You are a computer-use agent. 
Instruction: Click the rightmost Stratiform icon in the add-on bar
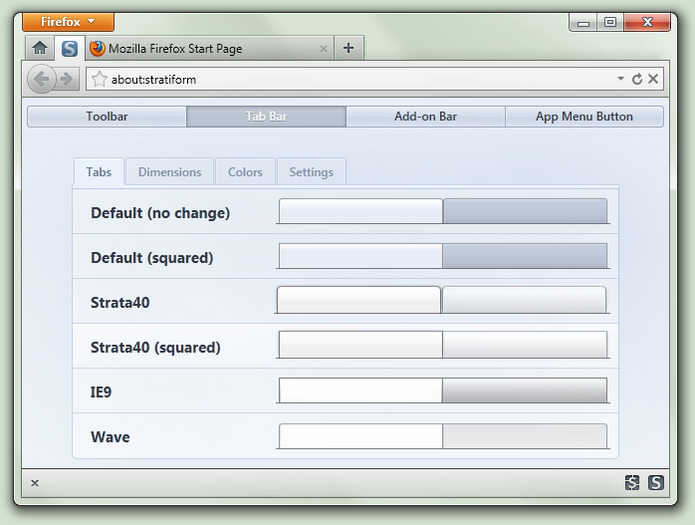pyautogui.click(x=656, y=483)
